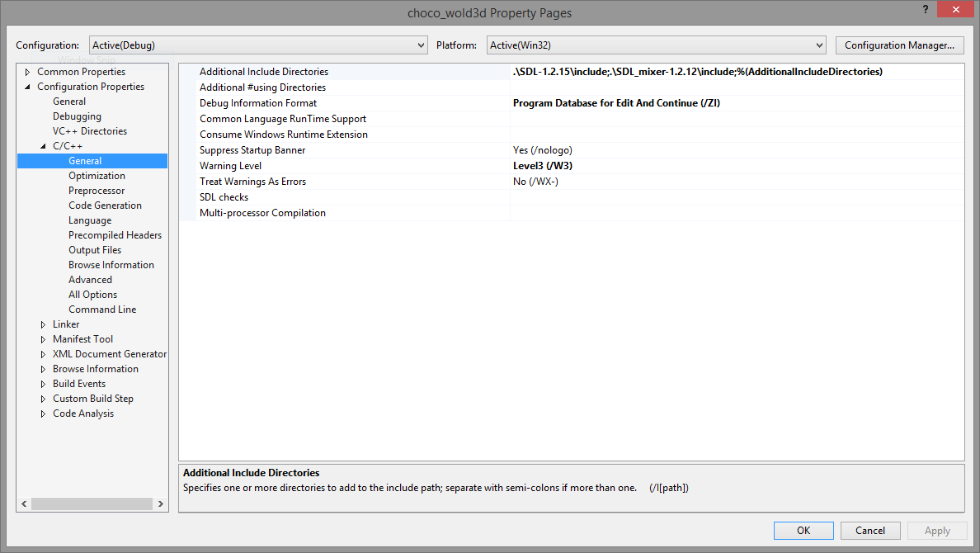Expand the Build Events node
Viewport: 980px width, 553px height.
click(x=44, y=384)
